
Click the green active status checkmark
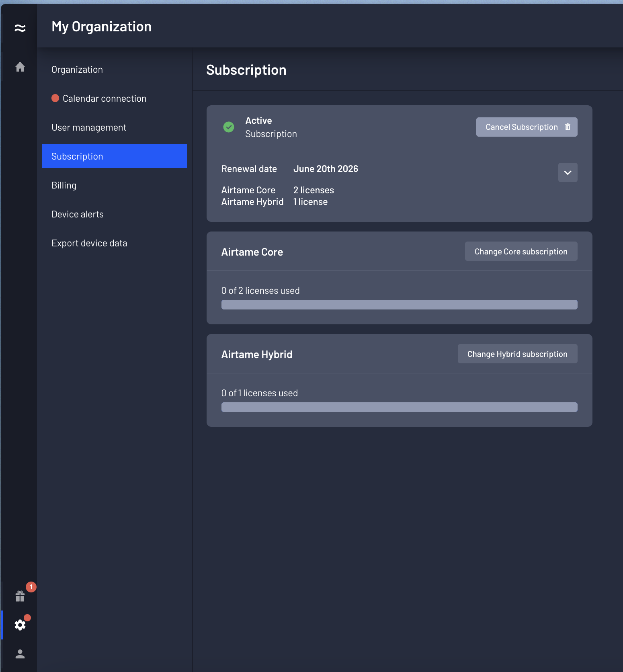229,127
